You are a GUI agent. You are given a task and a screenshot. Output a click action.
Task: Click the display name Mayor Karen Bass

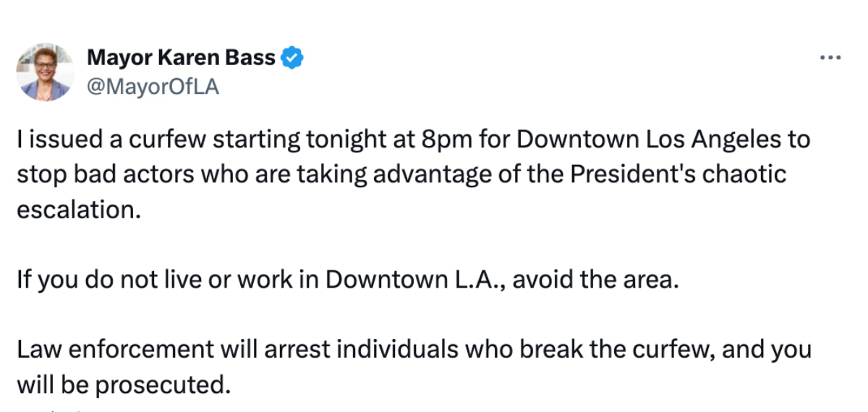tap(181, 58)
